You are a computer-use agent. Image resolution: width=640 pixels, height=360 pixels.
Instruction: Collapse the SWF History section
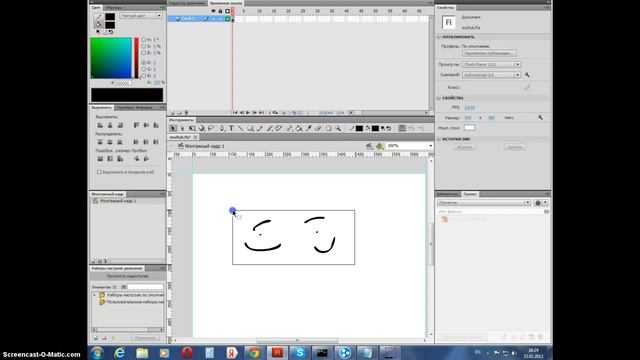439,139
